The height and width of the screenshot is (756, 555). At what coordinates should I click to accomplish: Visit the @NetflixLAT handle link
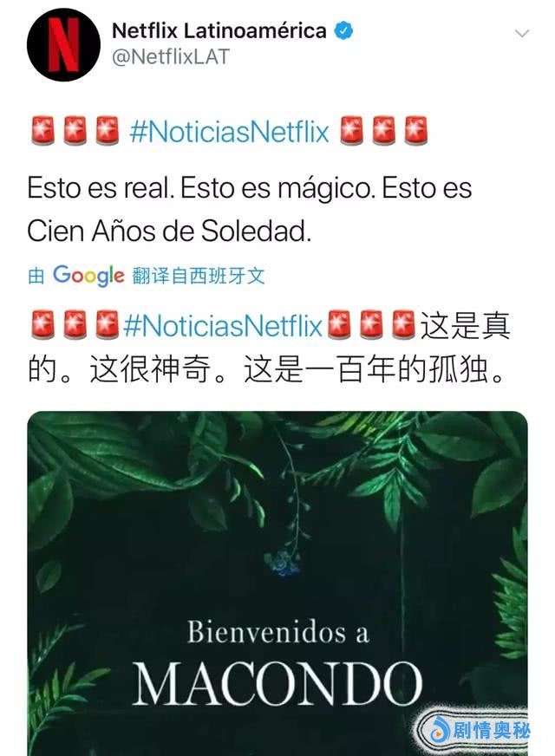170,57
